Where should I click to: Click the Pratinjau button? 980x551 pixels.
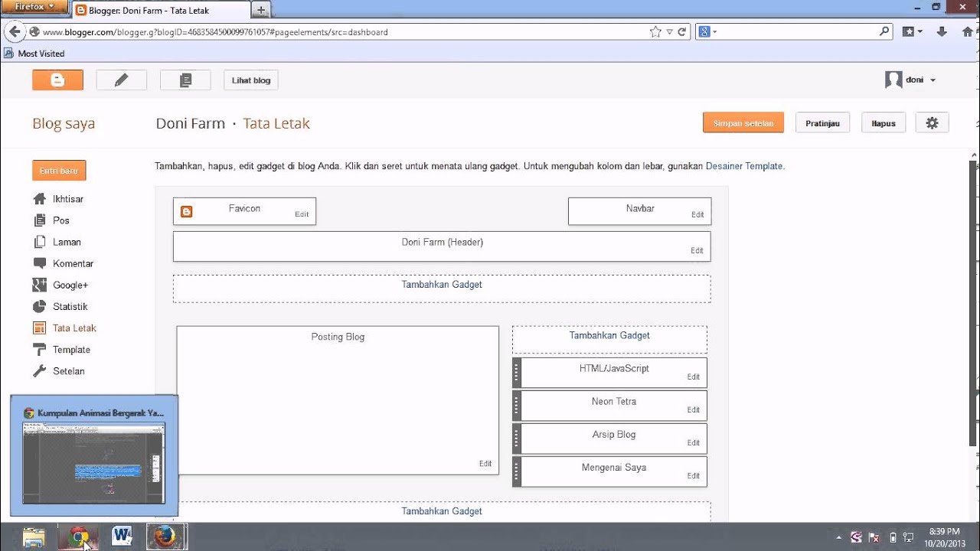click(x=823, y=122)
